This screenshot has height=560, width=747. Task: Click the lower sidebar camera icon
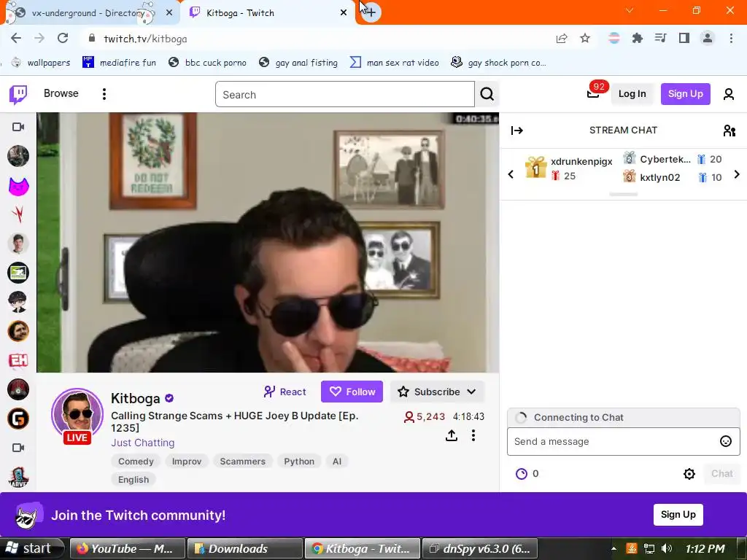[x=18, y=448]
